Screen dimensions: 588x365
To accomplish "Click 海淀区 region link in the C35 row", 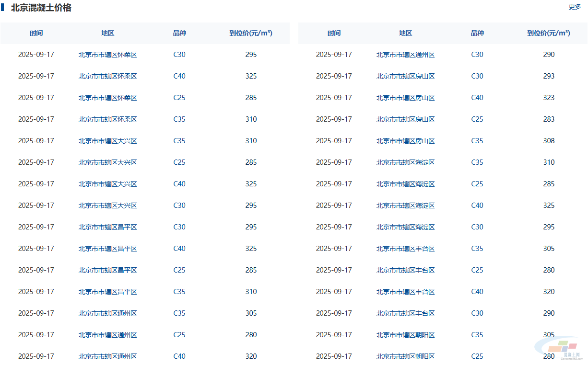I will [406, 162].
